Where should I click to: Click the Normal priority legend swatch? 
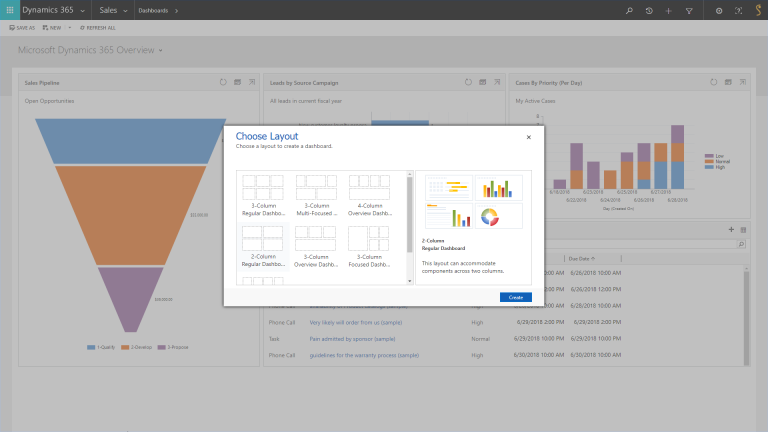709,161
